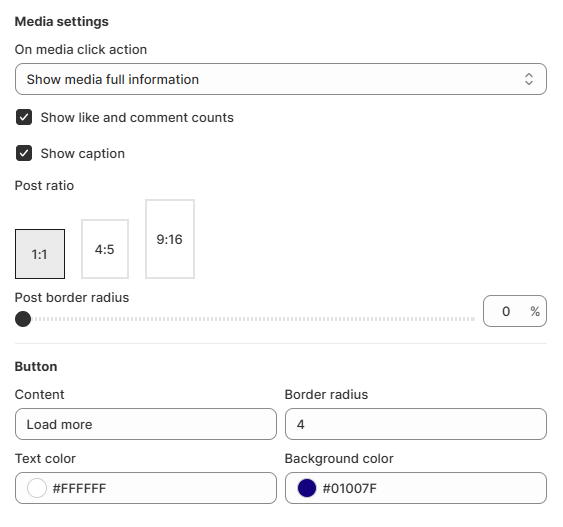This screenshot has height=527, width=563.
Task: Click the Show caption label text
Action: 83,154
